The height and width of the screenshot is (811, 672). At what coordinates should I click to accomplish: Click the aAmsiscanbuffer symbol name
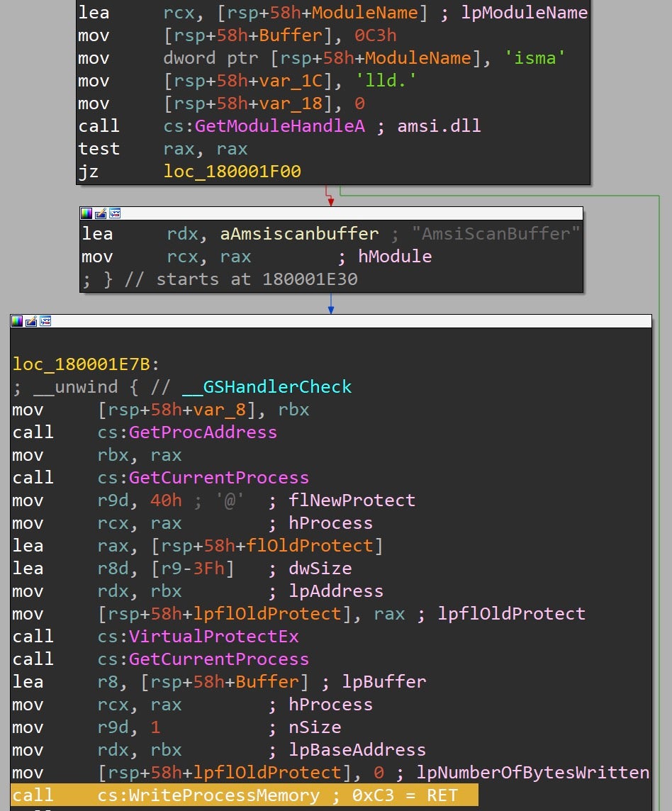[x=300, y=234]
